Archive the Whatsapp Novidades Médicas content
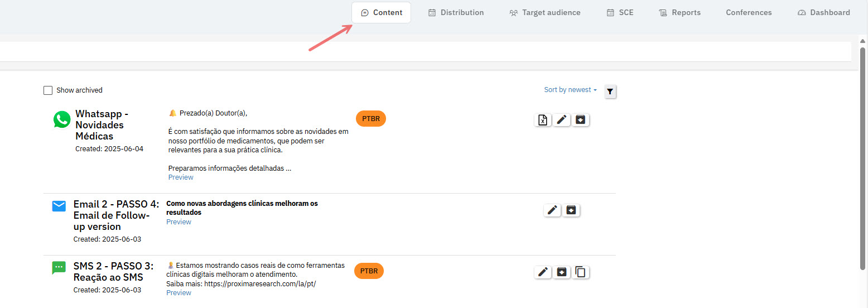Viewport: 868px width, 308px height. [580, 120]
